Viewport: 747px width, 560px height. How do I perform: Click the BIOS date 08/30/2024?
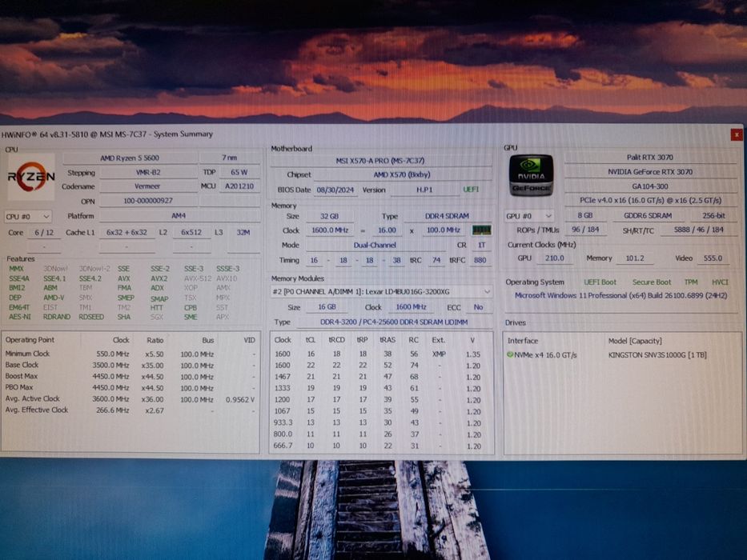(335, 190)
